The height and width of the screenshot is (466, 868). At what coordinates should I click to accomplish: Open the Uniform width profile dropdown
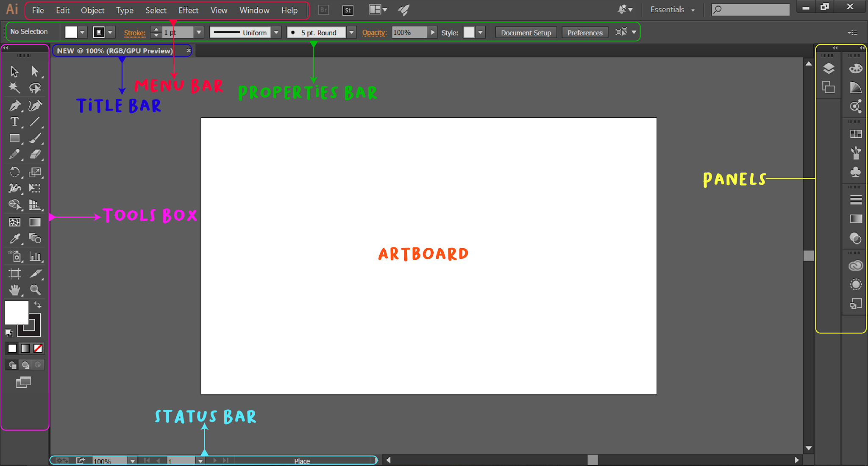[276, 32]
